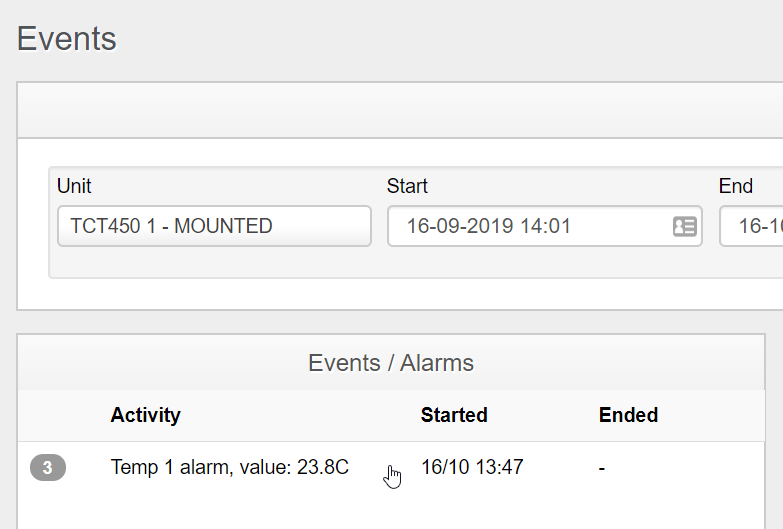Viewport: 783px width, 529px height.
Task: Click the Events / Alarms panel title
Action: tap(391, 363)
